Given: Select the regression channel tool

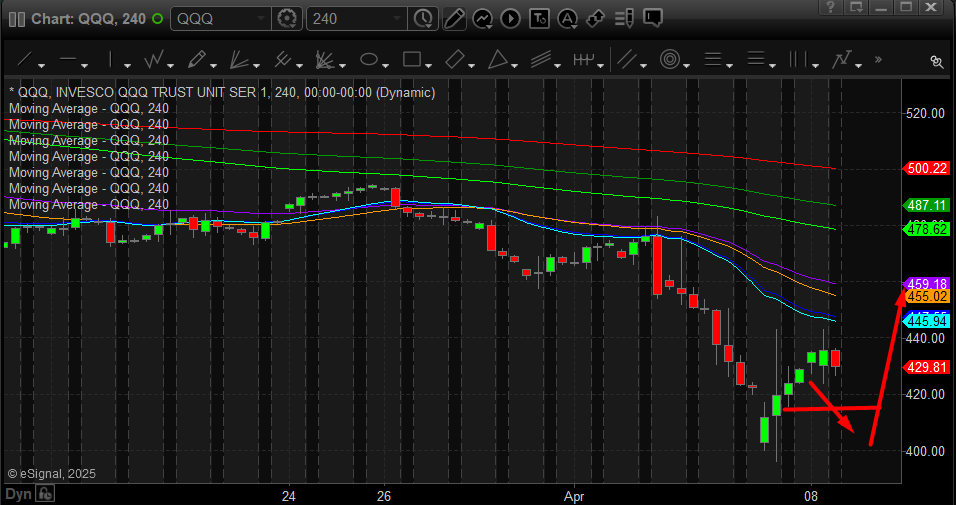Looking at the screenshot, I should (540, 60).
